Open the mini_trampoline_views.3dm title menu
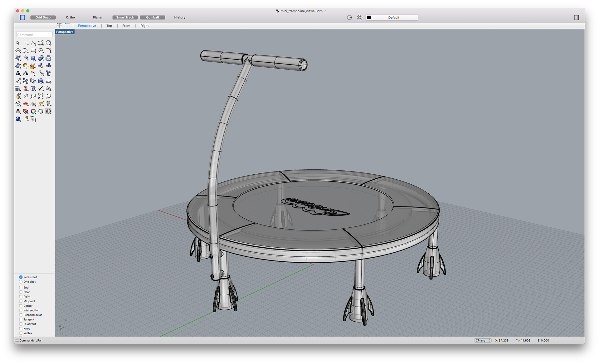Image resolution: width=599 pixels, height=364 pixels. coord(301,11)
